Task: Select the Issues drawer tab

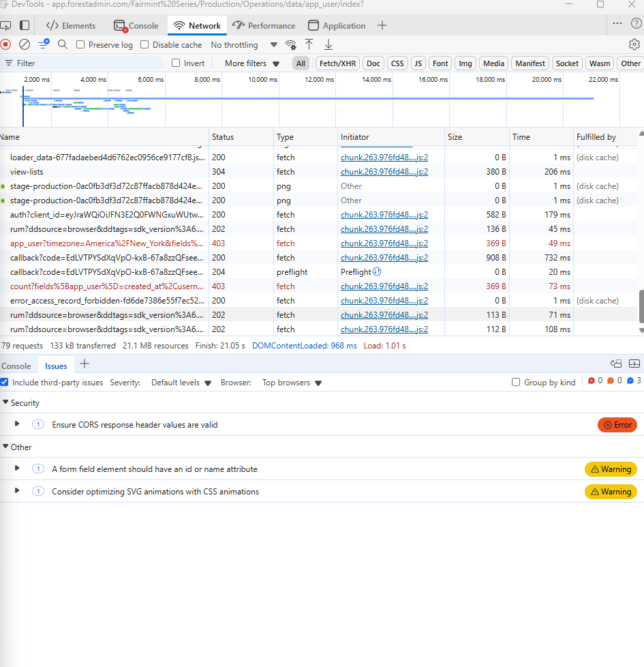Action: 56,366
